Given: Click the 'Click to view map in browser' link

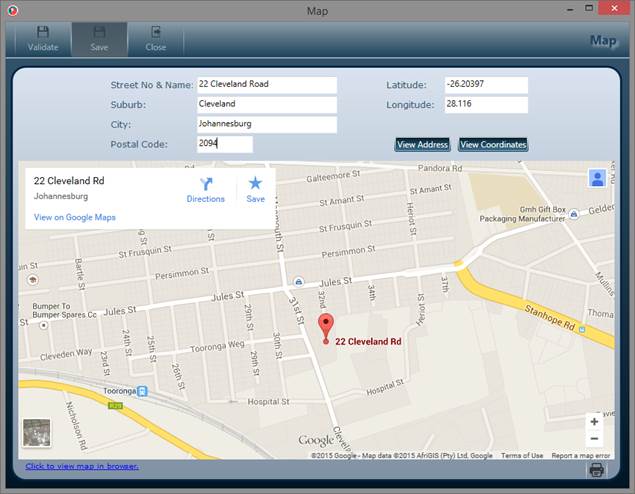Looking at the screenshot, I should [x=82, y=467].
